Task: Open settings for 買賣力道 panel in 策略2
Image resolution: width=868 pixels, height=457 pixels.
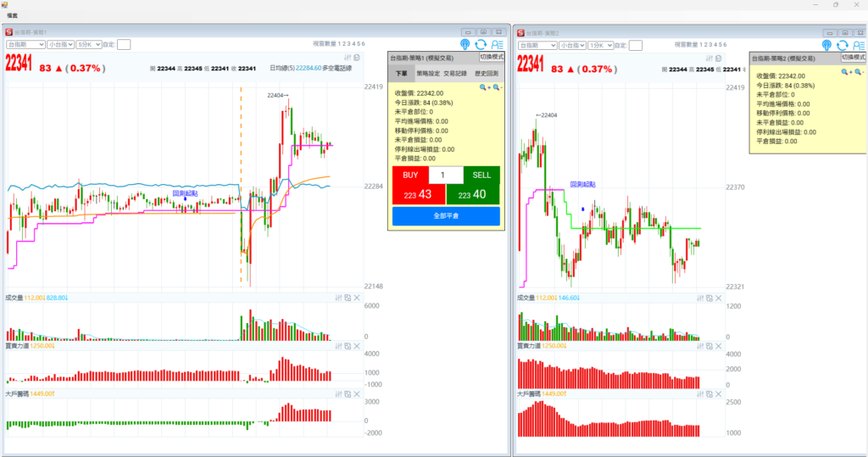Action: (699, 346)
